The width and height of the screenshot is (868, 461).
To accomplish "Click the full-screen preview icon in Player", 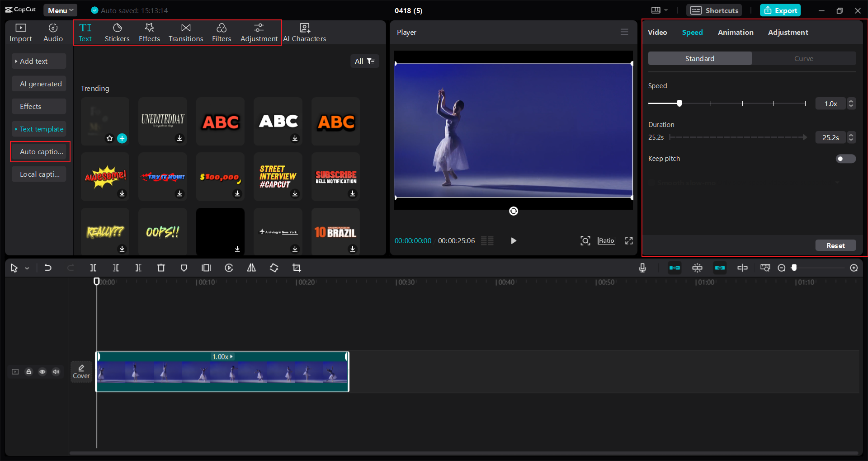I will (629, 241).
